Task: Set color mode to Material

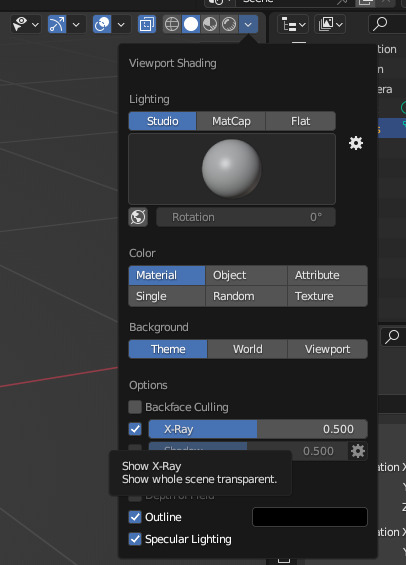Action: 167,275
